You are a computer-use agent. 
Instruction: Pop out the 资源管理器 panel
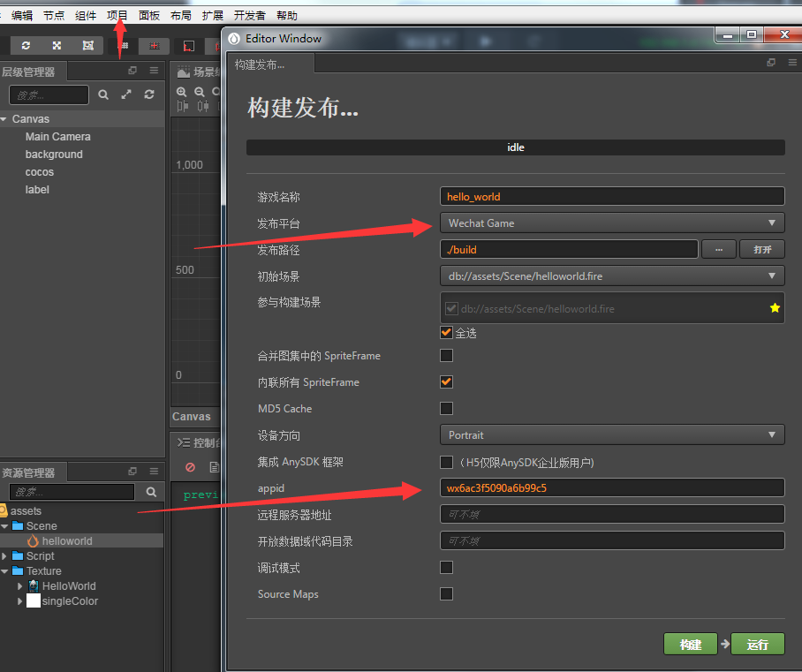(x=132, y=471)
